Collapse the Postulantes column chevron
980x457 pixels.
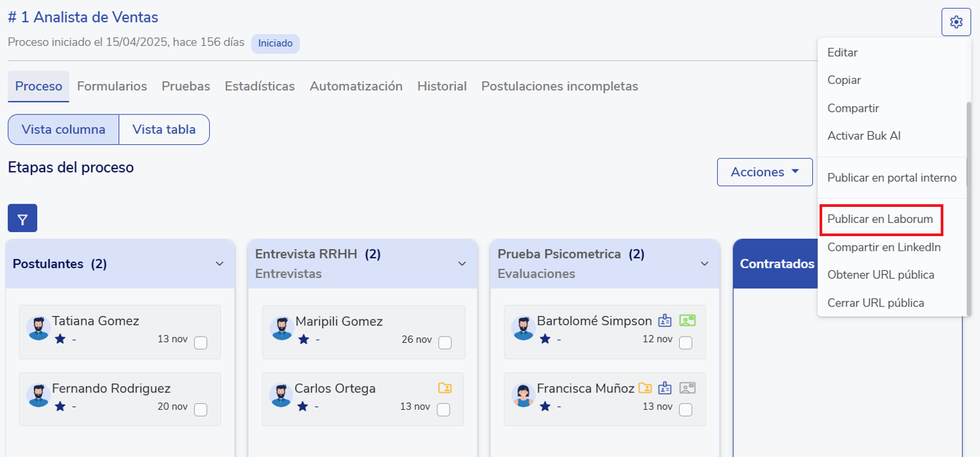pos(220,264)
